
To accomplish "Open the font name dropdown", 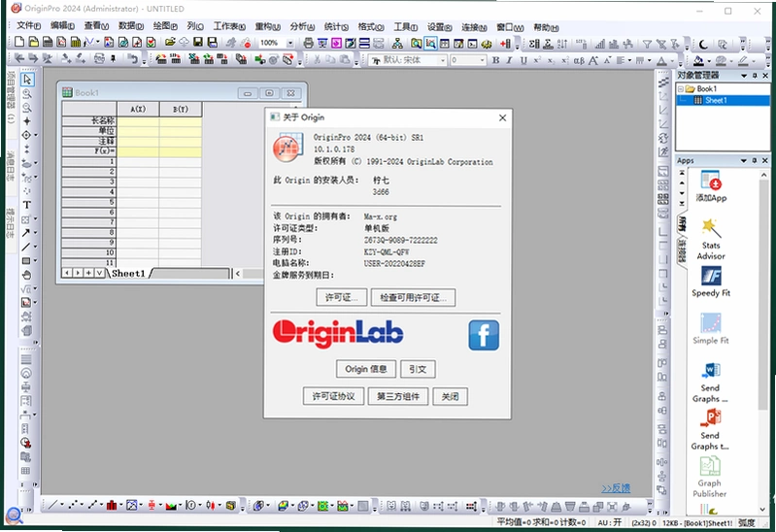I will (443, 60).
